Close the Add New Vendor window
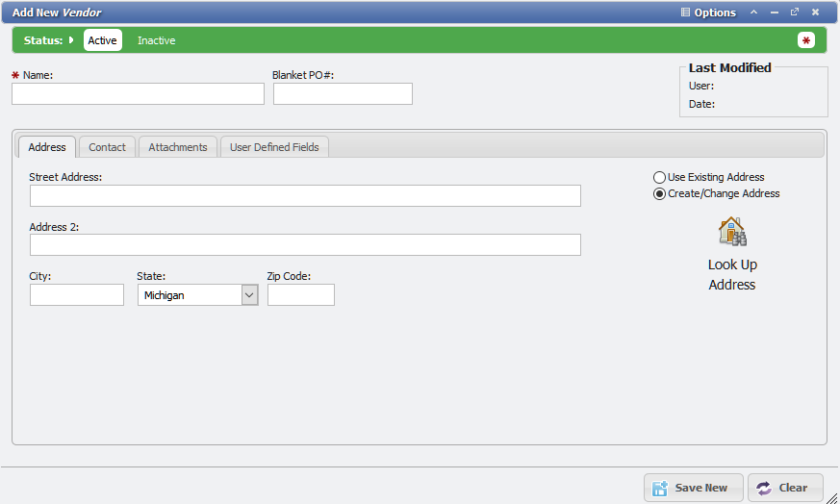Screen dimensions: 840x504 coord(815,13)
